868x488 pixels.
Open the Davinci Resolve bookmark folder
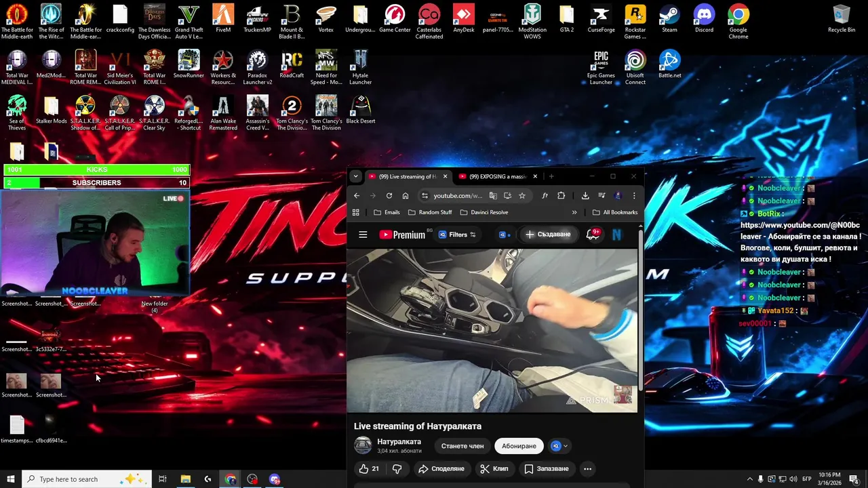(x=484, y=212)
